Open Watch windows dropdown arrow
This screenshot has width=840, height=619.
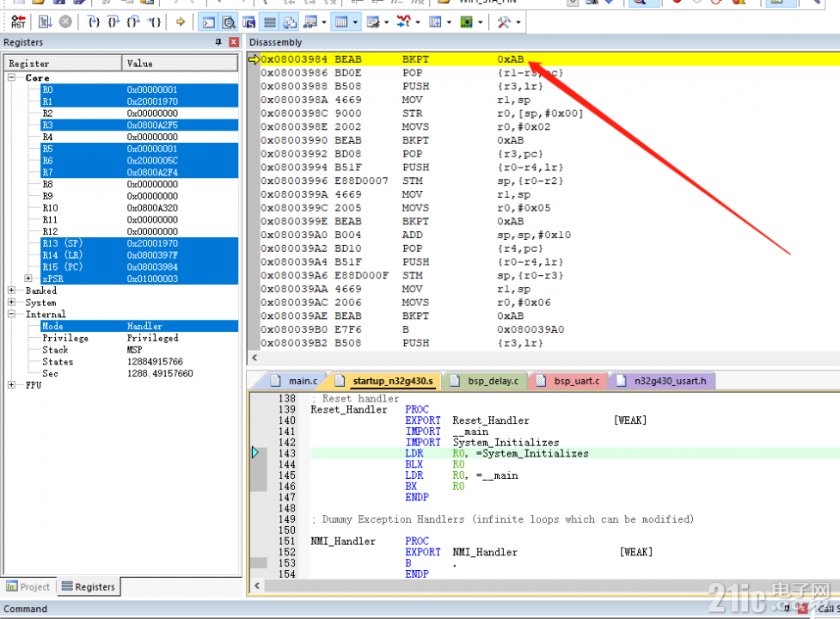pyautogui.click(x=323, y=22)
